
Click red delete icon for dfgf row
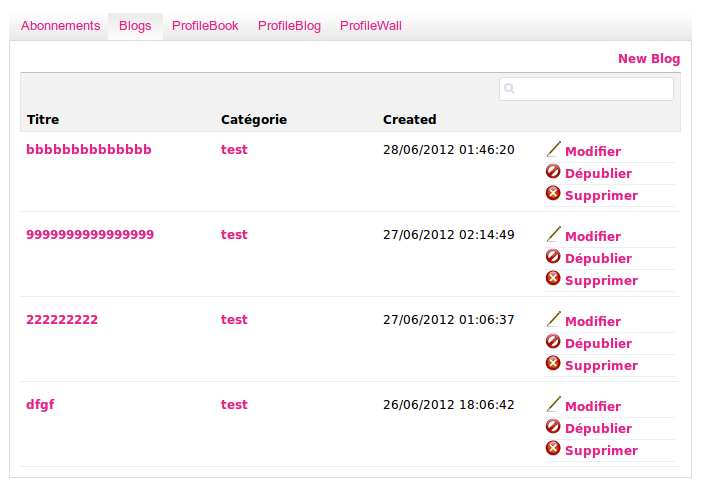pyautogui.click(x=553, y=448)
